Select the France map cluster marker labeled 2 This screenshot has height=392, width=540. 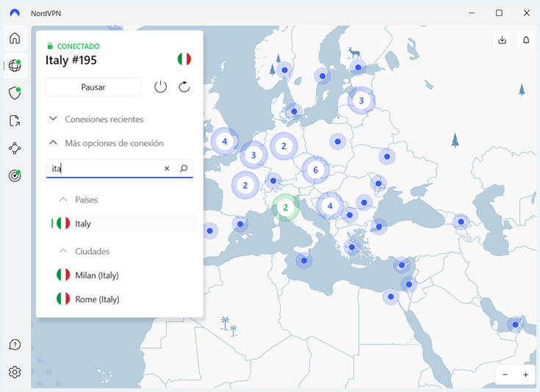(245, 186)
